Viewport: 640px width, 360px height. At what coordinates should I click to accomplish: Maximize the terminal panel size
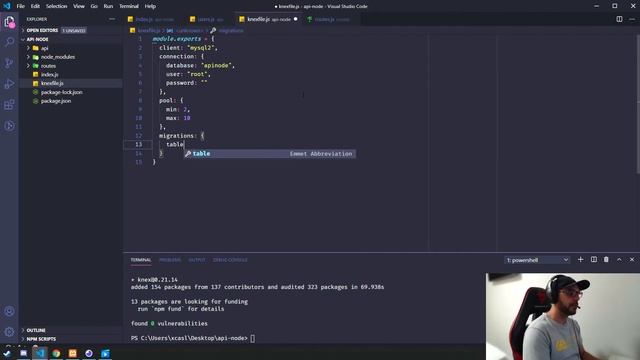pos(619,260)
